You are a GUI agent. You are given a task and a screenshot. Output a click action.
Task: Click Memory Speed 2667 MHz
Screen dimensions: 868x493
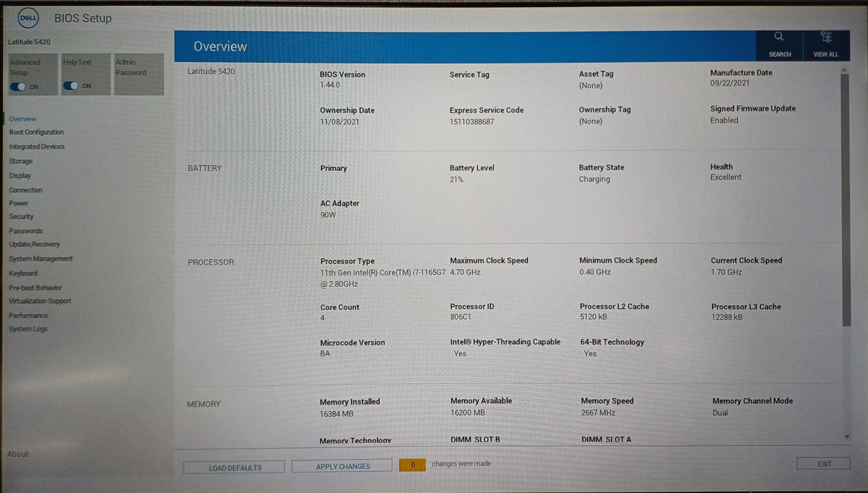pos(598,413)
